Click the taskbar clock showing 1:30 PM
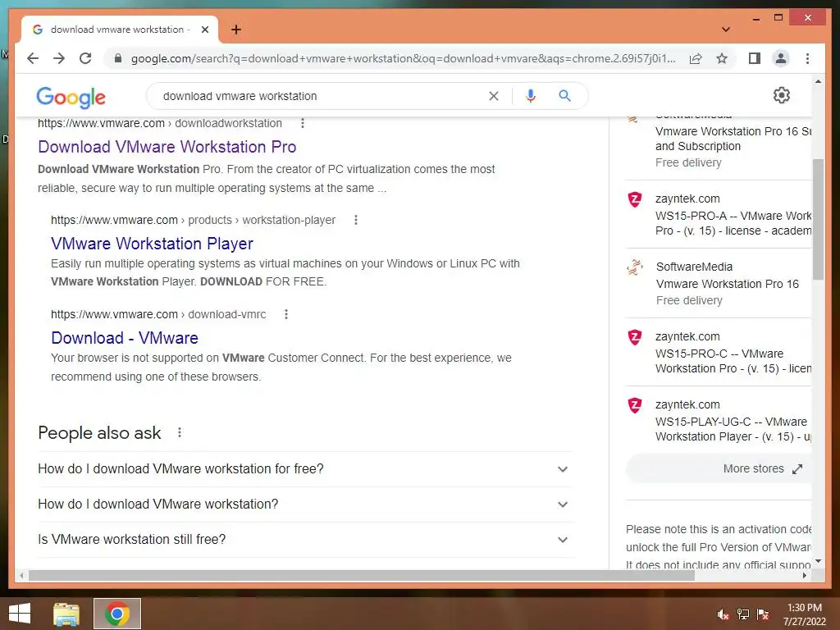The width and height of the screenshot is (840, 630). [x=805, y=614]
